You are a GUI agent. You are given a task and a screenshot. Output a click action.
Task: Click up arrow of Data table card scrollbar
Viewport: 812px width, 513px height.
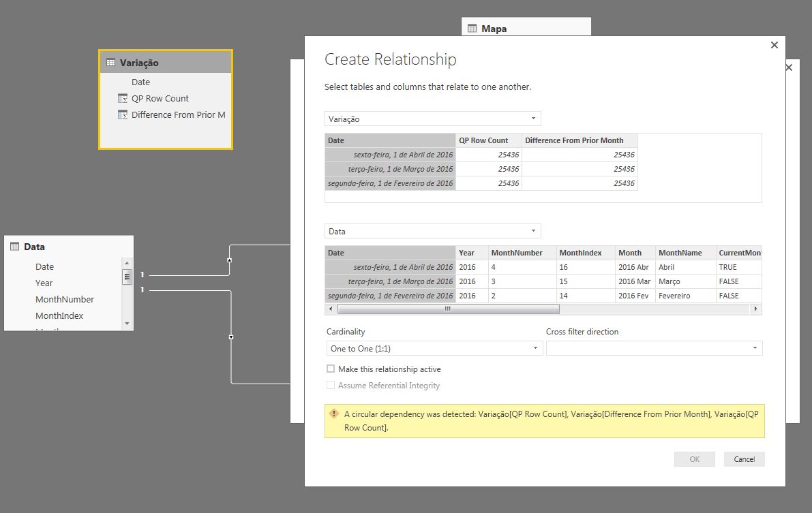[x=127, y=263]
